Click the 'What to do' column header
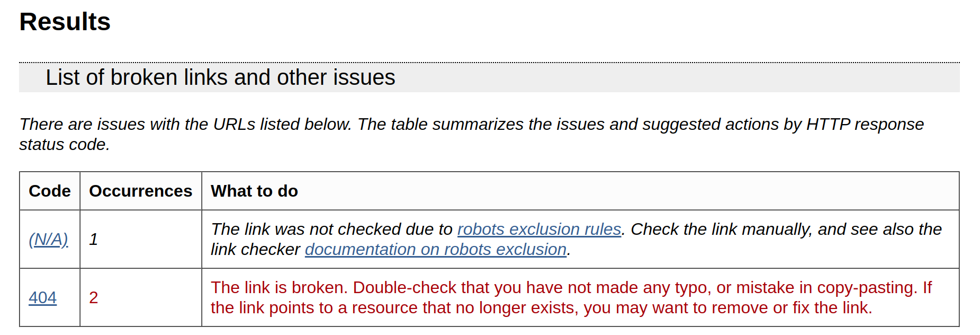 254,191
